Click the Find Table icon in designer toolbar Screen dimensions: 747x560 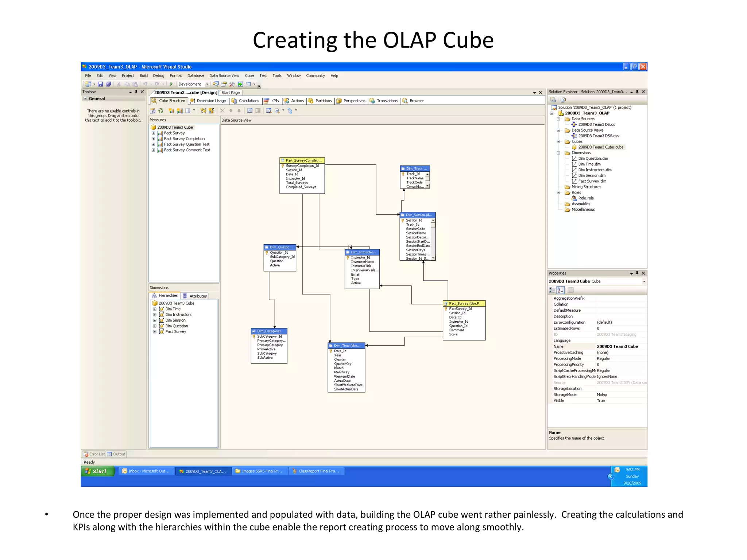268,110
